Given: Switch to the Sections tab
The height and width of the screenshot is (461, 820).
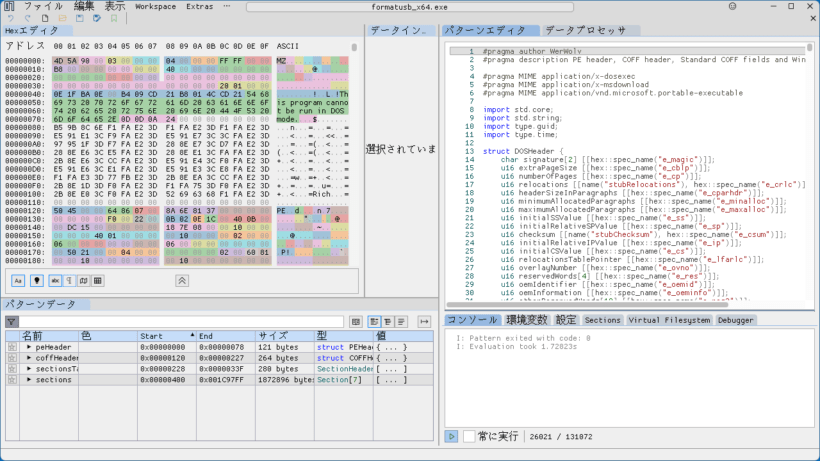Looking at the screenshot, I should (x=602, y=320).
